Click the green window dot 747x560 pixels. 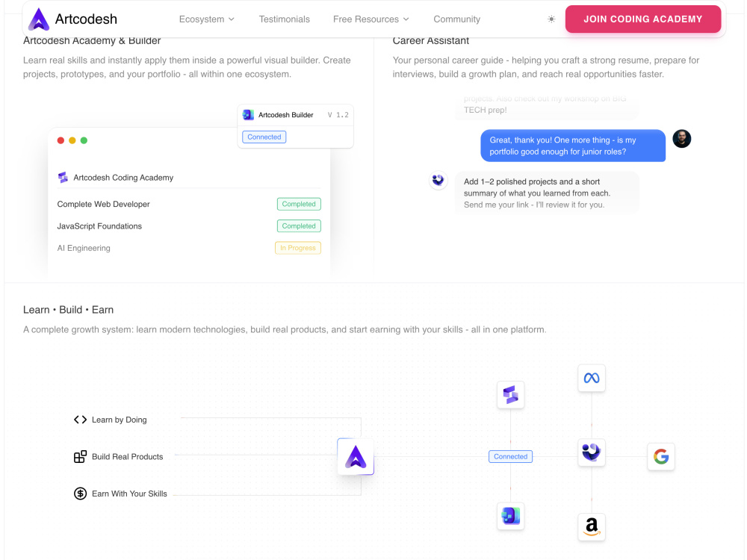(84, 140)
